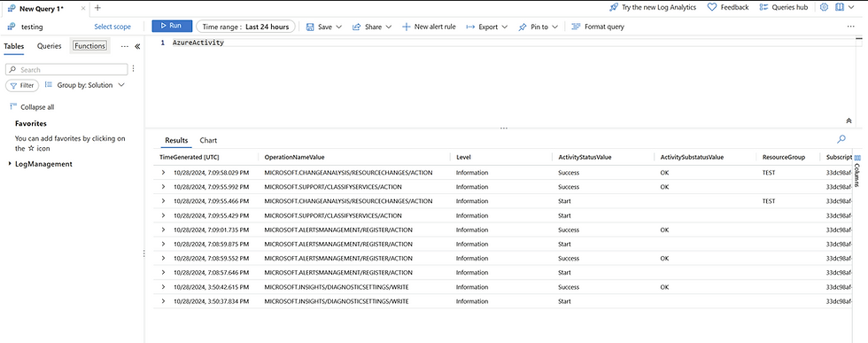Add a new query tab with plus
This screenshot has height=343, width=868.
(x=97, y=8)
